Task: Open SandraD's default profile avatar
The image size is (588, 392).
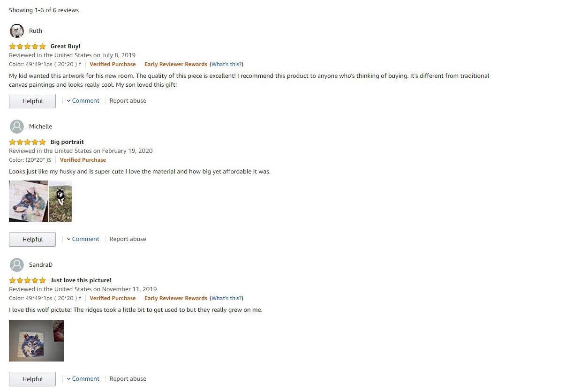Action: click(17, 265)
